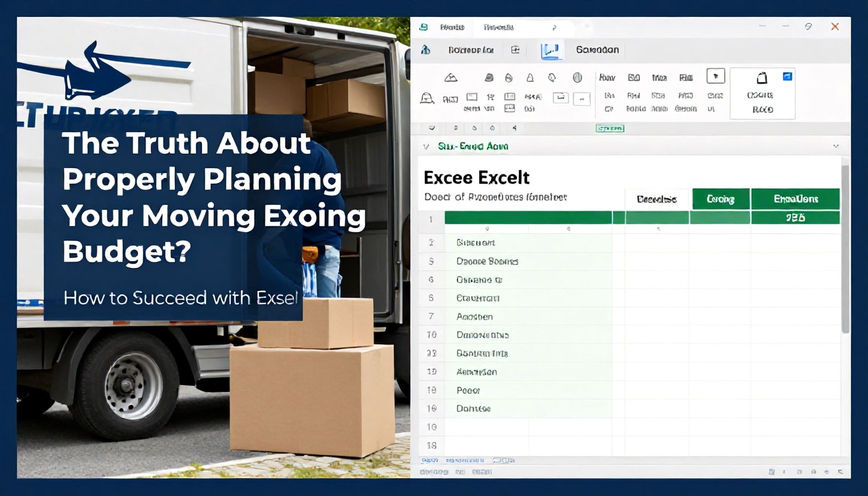868x496 pixels.
Task: Select the green Excel logo in the title bar
Action: click(424, 27)
